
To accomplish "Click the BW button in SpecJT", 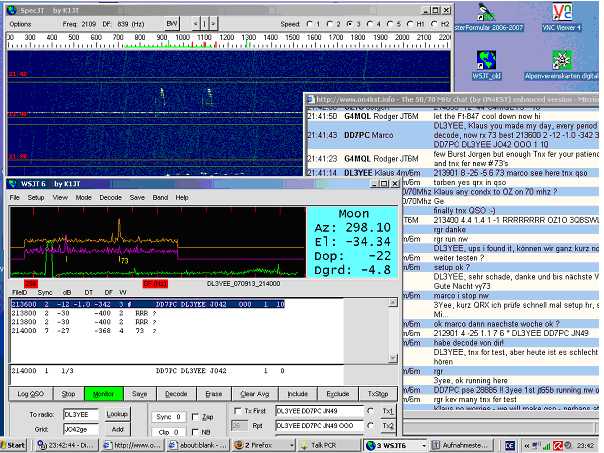I will (x=172, y=22).
